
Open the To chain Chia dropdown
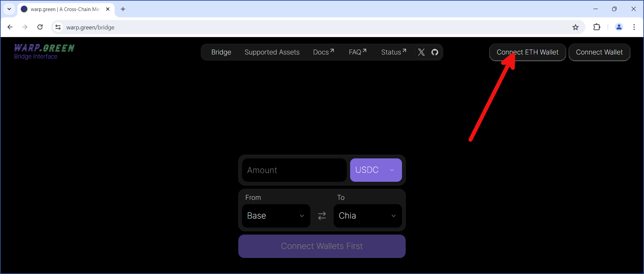(368, 216)
